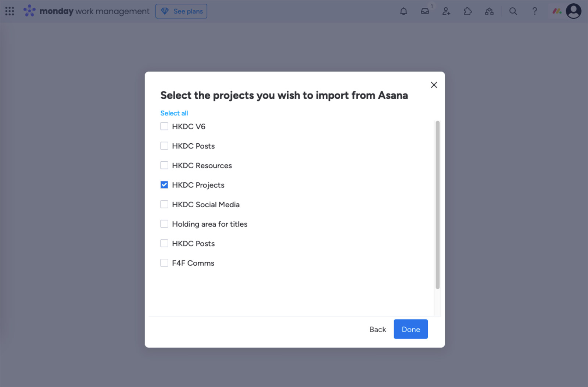Invite members via person-plus icon
The image size is (588, 387).
click(446, 11)
